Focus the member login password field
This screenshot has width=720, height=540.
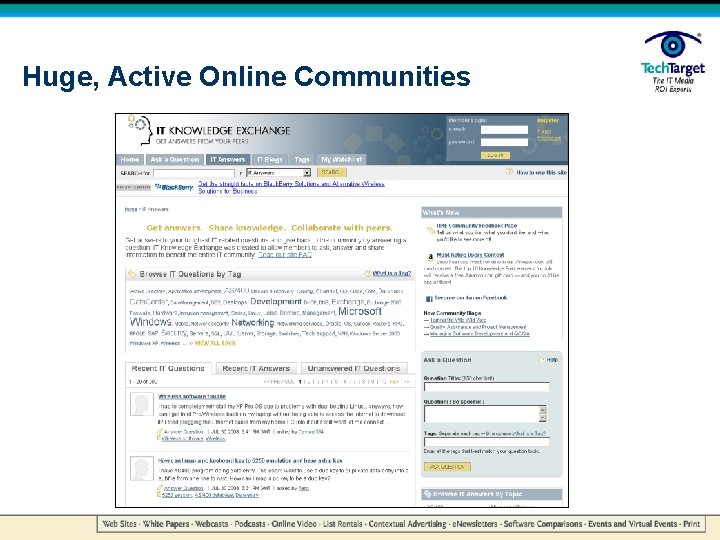504,142
